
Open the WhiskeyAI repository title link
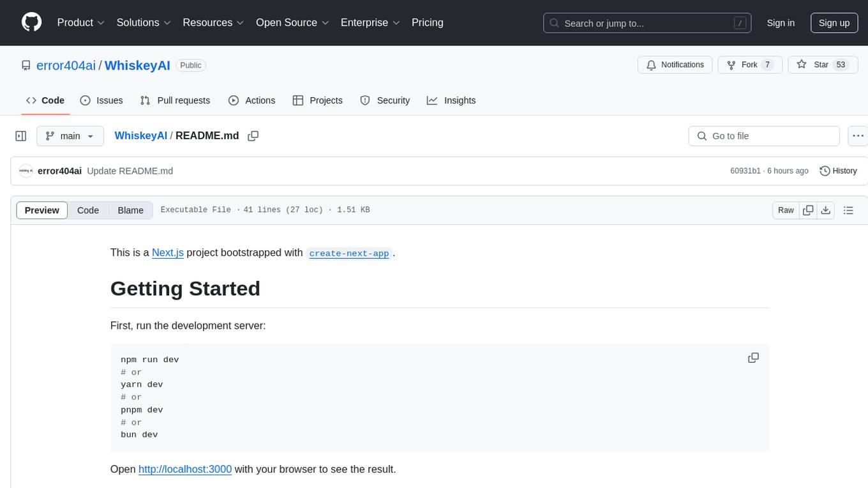(137, 65)
